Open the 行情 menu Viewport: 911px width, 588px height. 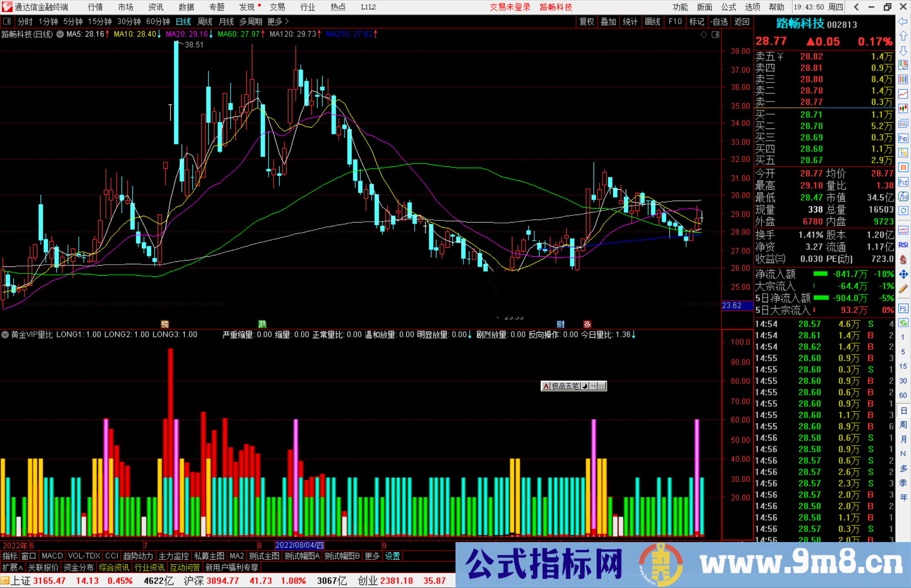95,7
